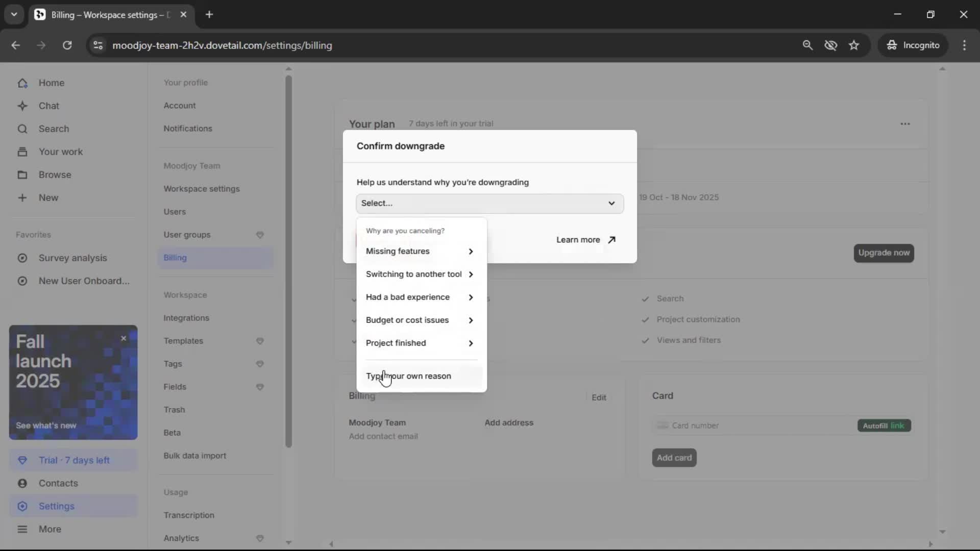Viewport: 980px width, 551px height.
Task: Click the Contacts person icon
Action: pos(22,483)
